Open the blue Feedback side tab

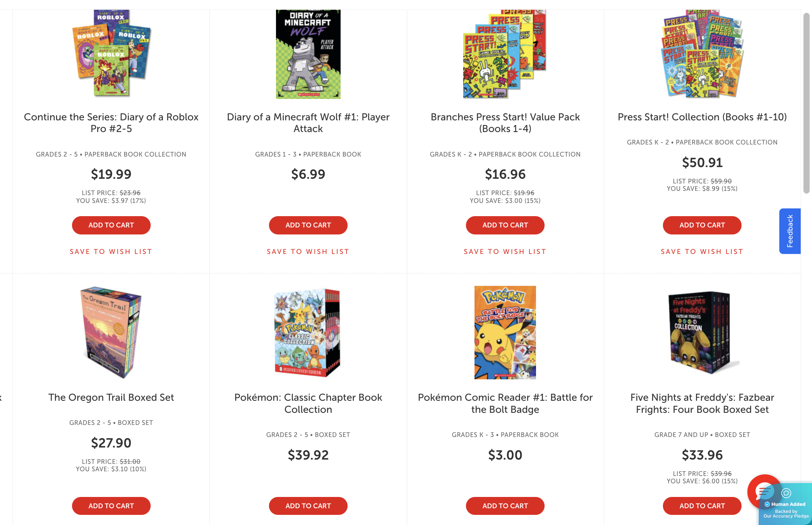tap(790, 231)
